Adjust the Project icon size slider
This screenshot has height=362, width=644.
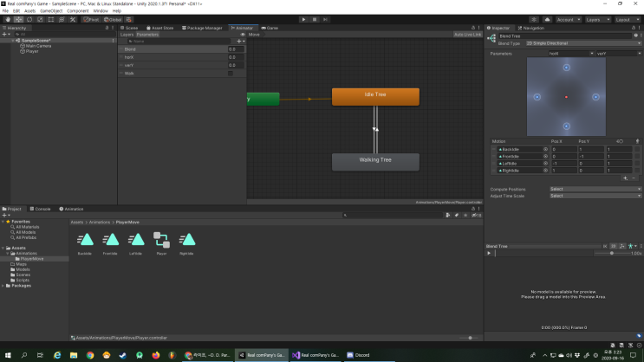470,338
